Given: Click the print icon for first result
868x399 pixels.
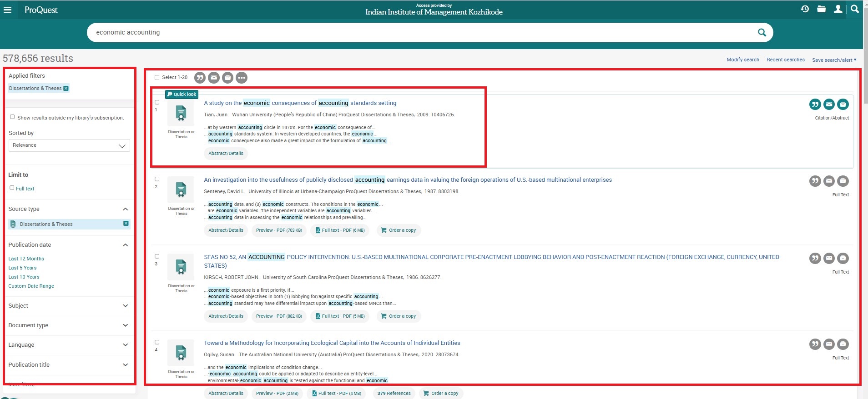Looking at the screenshot, I should click(843, 105).
